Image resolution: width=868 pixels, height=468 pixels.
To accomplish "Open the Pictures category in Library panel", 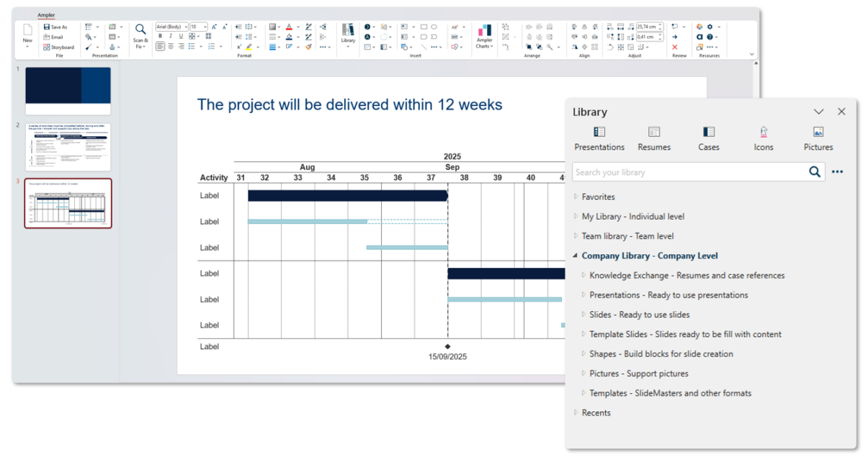I will [818, 138].
